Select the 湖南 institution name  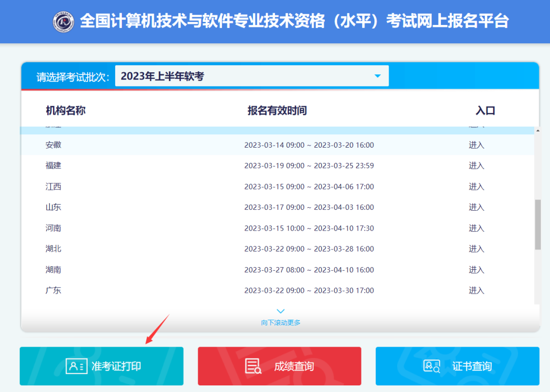click(x=53, y=270)
